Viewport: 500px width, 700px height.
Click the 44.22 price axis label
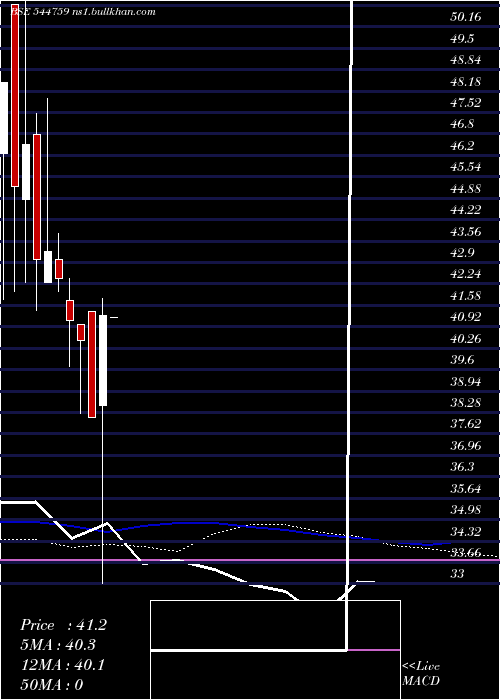click(x=466, y=210)
